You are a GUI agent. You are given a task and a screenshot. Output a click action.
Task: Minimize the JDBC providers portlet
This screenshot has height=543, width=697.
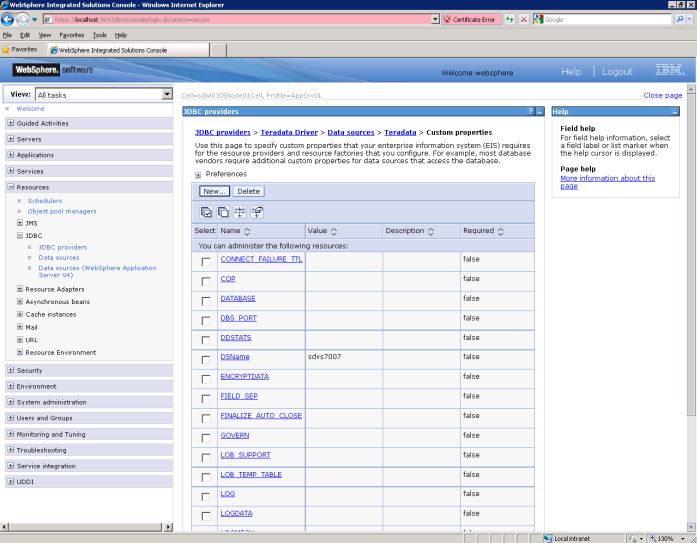coord(540,112)
